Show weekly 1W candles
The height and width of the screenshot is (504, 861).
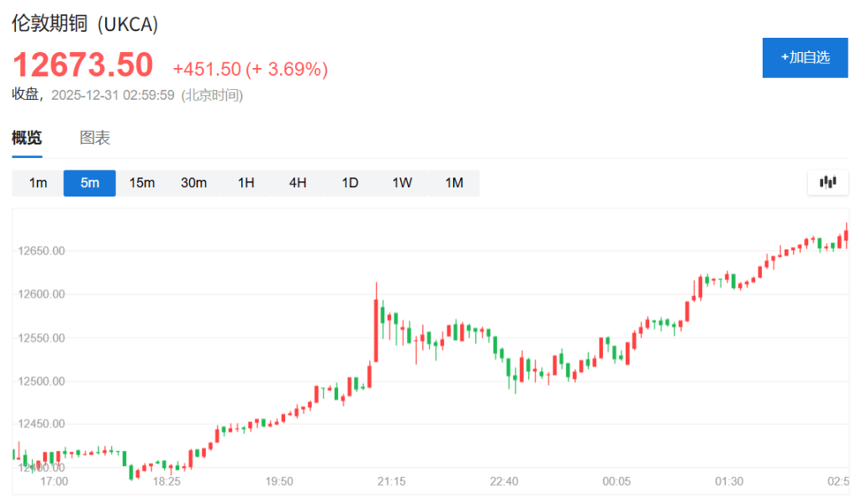coord(402,183)
